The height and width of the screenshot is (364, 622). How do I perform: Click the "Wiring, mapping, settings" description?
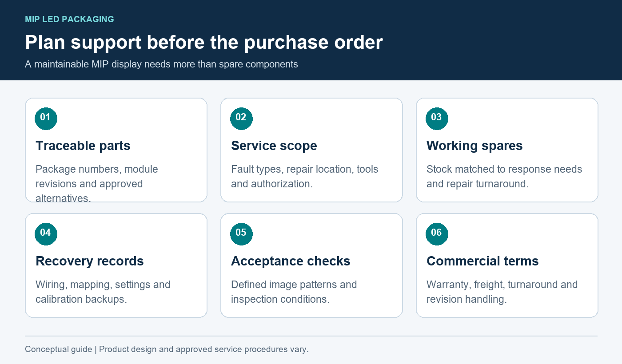coord(103,292)
